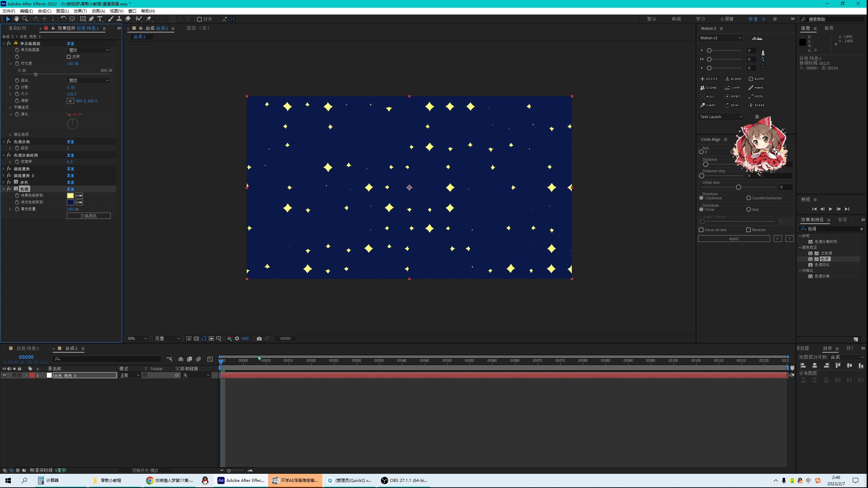Select the Puppet Pin tool
868x488 pixels.
click(x=149, y=19)
